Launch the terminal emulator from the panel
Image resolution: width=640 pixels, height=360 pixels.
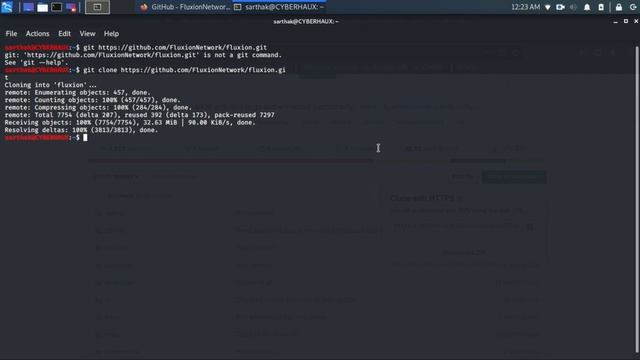coord(57,7)
